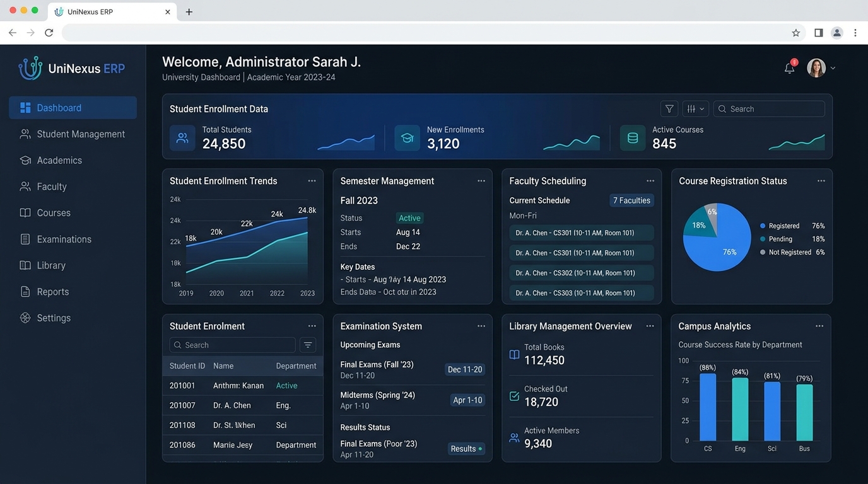
Task: Click the UniNexus ERP logo
Action: click(71, 69)
